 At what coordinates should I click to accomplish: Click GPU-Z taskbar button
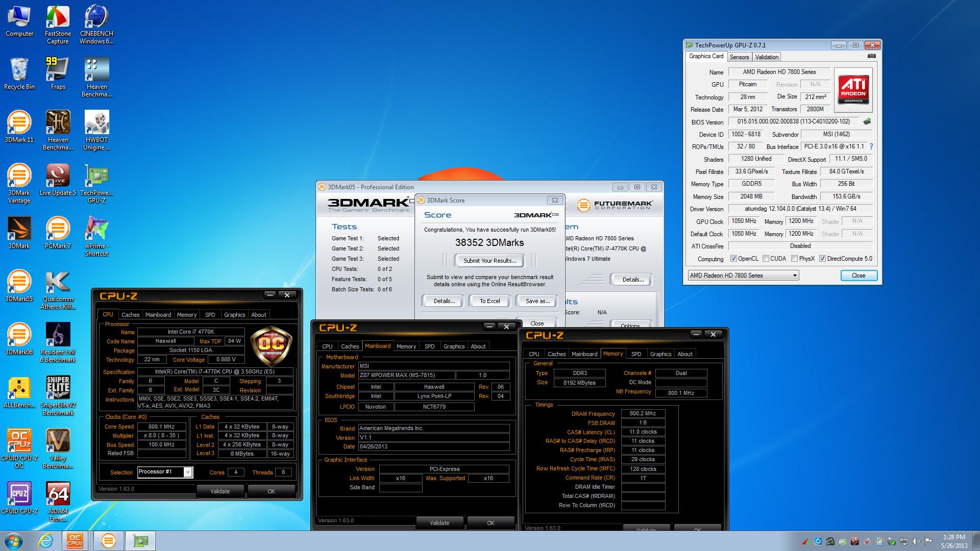[x=140, y=541]
